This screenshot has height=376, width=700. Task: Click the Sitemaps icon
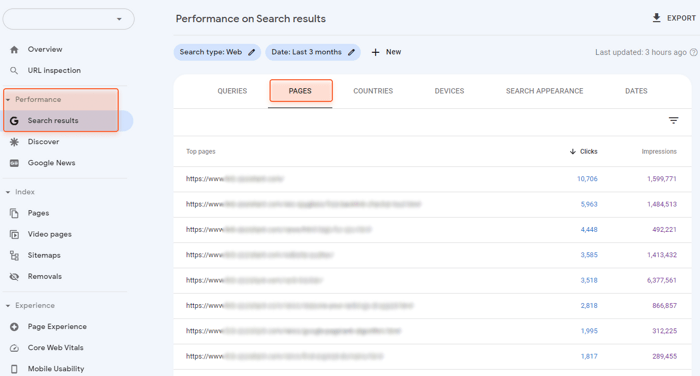[x=14, y=255]
